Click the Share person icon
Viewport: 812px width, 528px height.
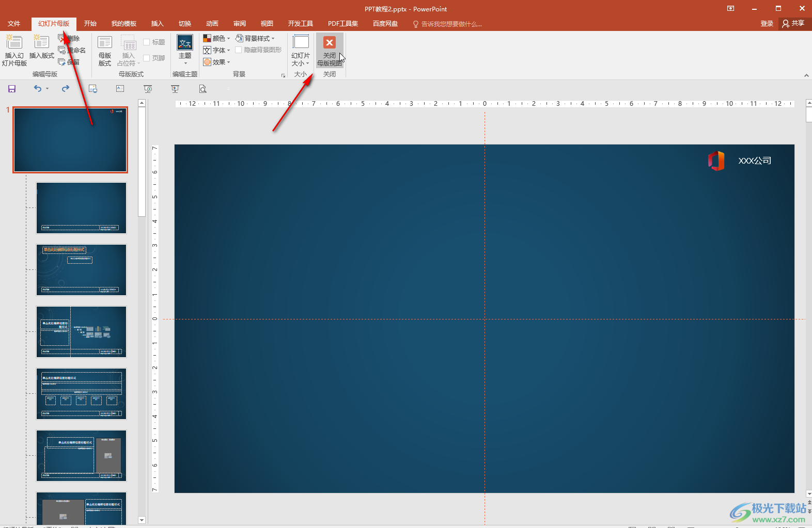(786, 24)
